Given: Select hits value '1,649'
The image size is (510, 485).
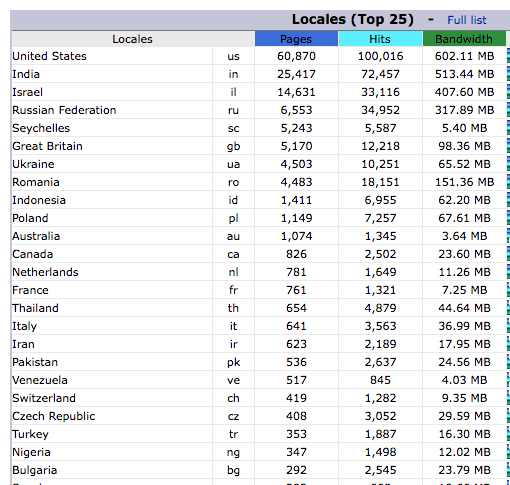Looking at the screenshot, I should point(380,272).
